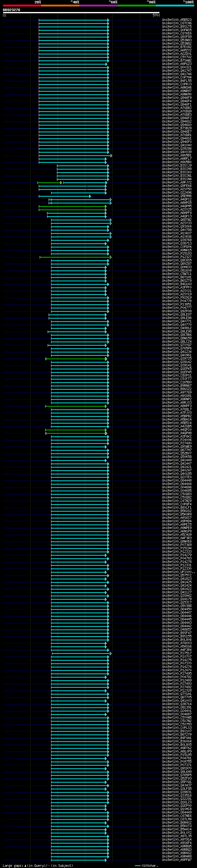
Task: Select UniRef100_Q9LE97 label
Action: point(177,315)
